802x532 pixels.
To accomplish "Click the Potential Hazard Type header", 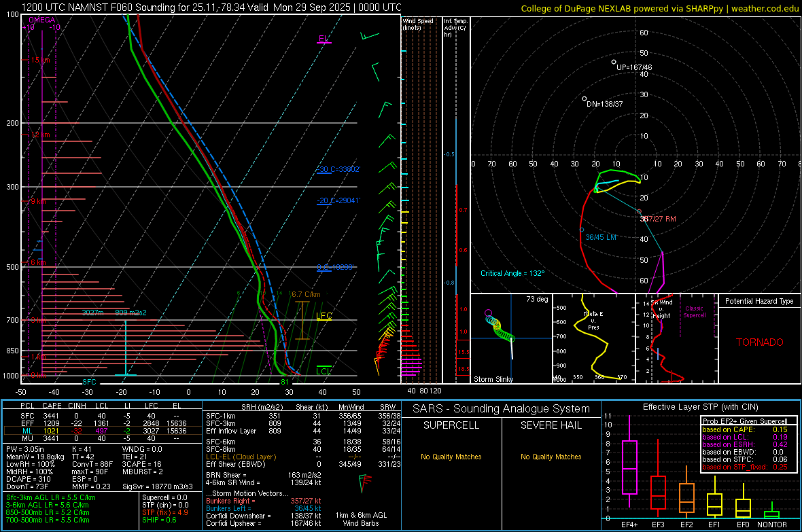I will click(759, 301).
